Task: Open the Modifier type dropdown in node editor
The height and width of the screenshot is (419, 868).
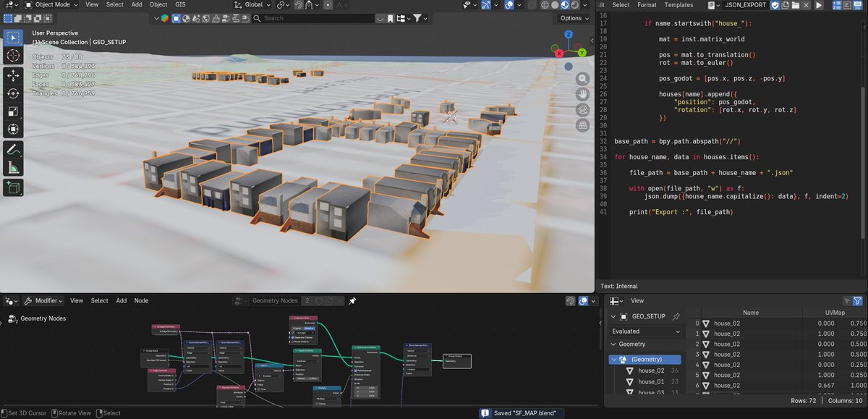Action: pos(43,300)
